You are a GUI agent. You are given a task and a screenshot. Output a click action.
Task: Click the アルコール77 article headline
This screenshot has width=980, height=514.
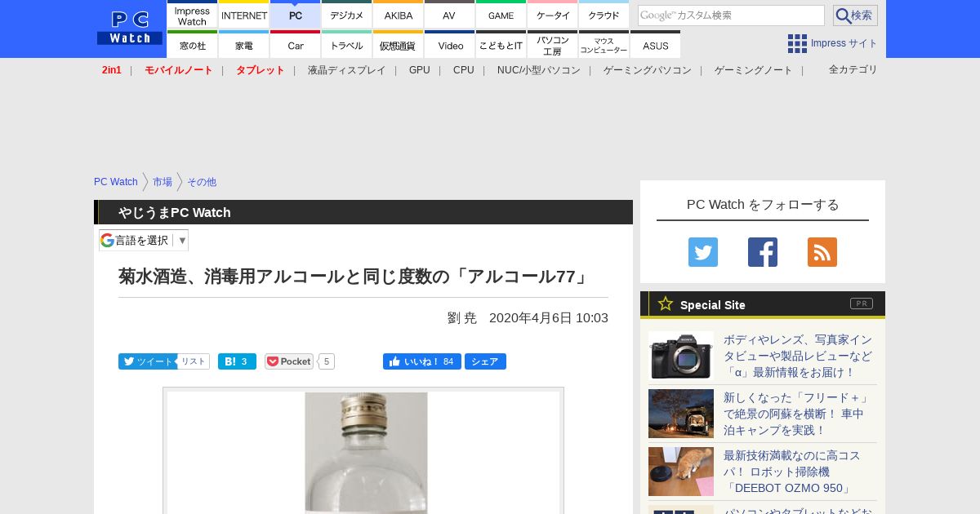[354, 277]
